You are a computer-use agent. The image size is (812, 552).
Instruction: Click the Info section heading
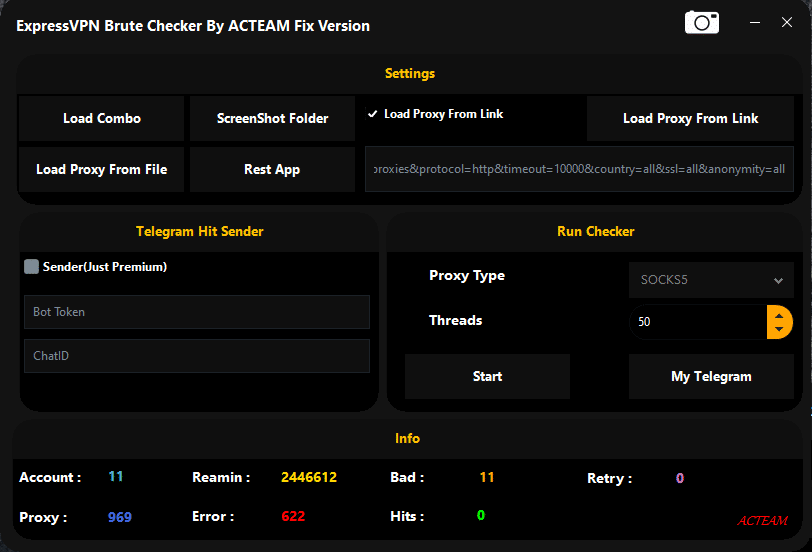(407, 439)
